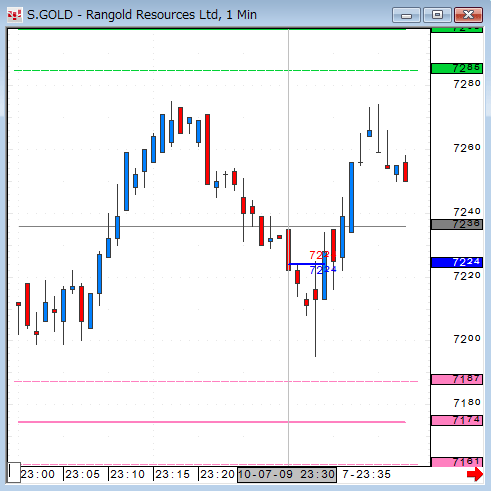Click the 23:05 time axis label
Viewport: 491px width, 491px height.
tap(82, 474)
